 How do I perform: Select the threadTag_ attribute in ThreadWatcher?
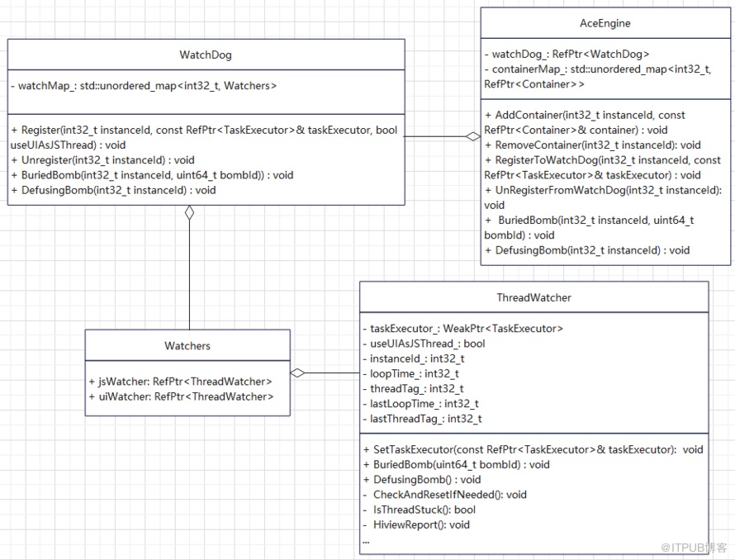coord(414,388)
